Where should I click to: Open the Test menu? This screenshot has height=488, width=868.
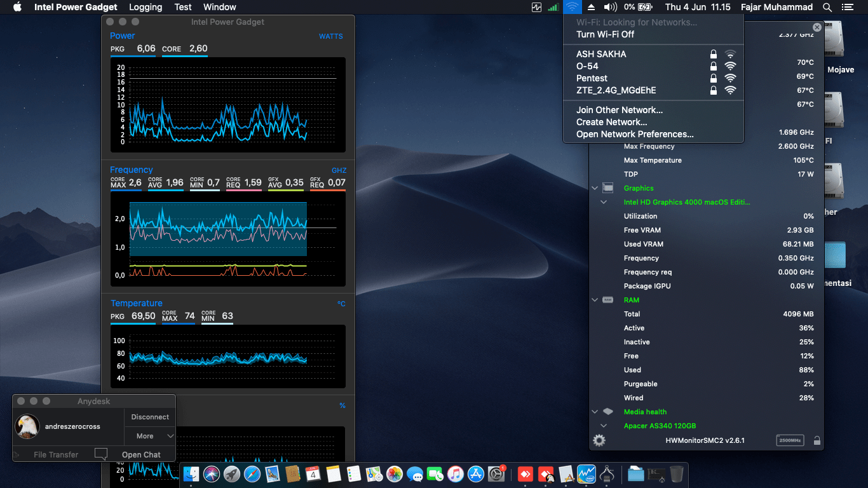[183, 7]
